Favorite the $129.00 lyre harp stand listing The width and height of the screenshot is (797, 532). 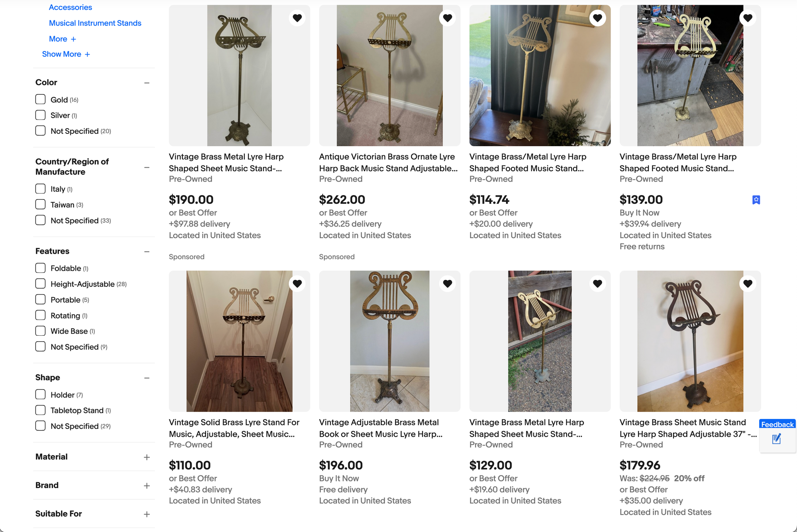tap(597, 283)
